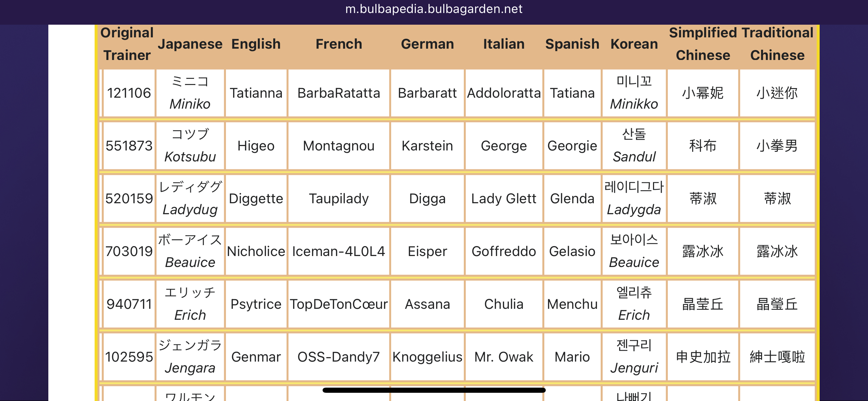Select the trainer ID 121106 cell
868x401 pixels.
pyautogui.click(x=129, y=93)
